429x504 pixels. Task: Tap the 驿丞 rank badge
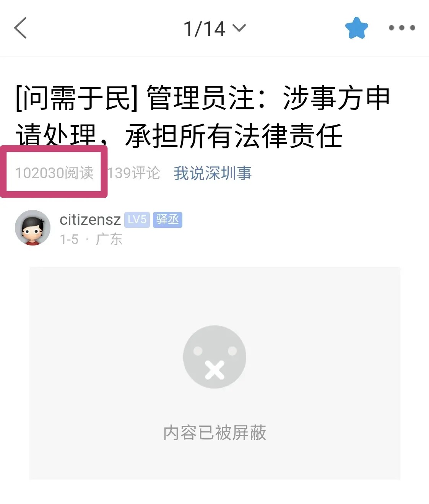point(167,220)
